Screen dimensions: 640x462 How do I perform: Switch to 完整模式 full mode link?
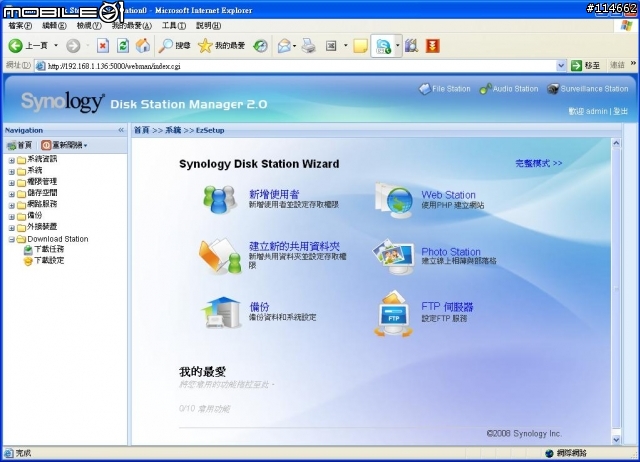(x=539, y=163)
